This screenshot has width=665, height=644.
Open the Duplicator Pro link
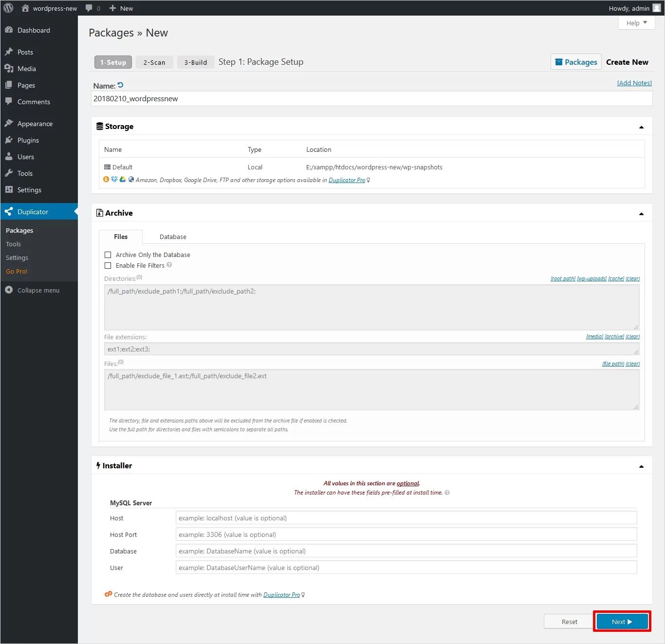tap(347, 180)
